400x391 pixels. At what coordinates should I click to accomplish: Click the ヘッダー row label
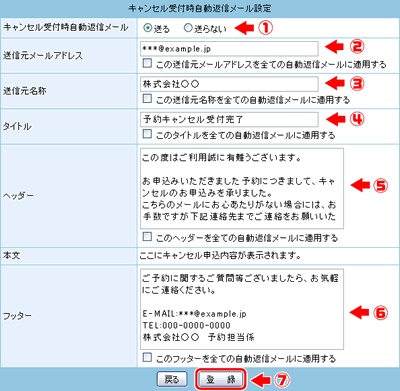coord(18,195)
